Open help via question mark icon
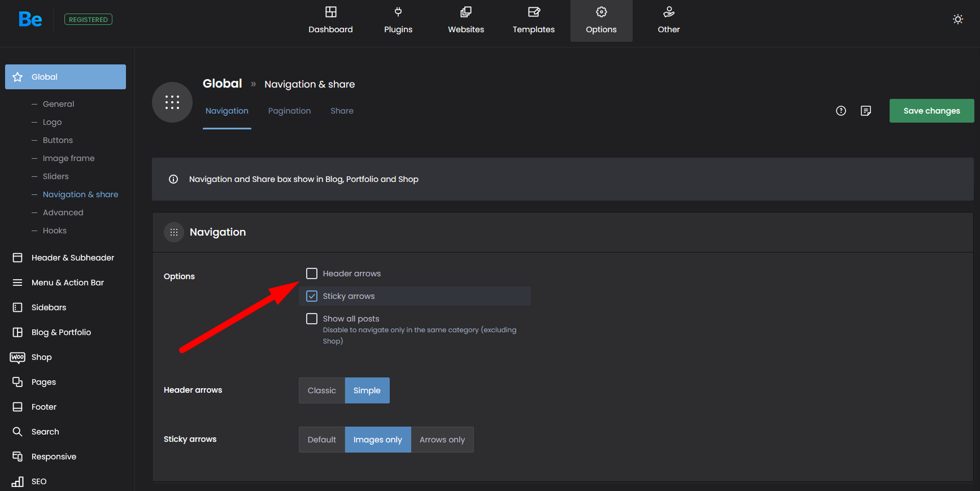980x491 pixels. pyautogui.click(x=841, y=111)
